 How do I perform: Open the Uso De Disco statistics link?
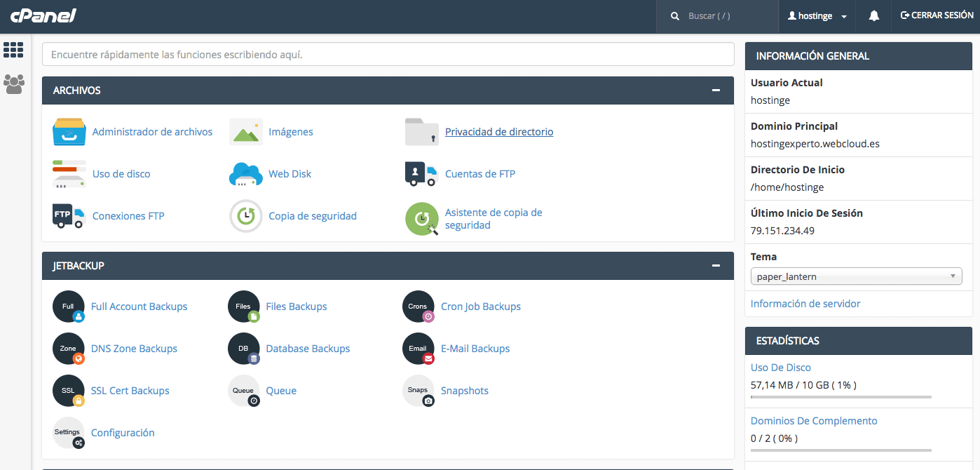[780, 368]
